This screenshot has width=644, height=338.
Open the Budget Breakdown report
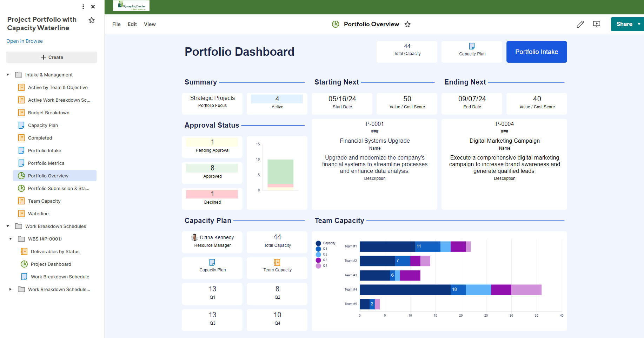(x=49, y=113)
